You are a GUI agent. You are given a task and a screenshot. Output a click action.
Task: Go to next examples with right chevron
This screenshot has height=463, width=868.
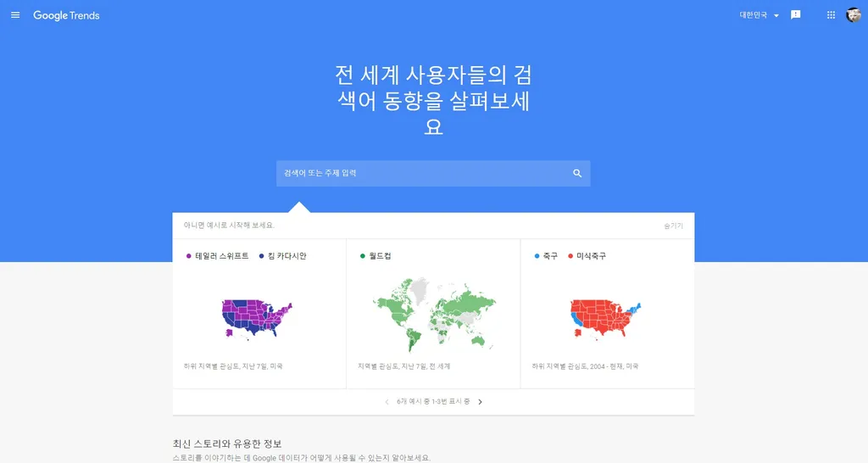[480, 402]
